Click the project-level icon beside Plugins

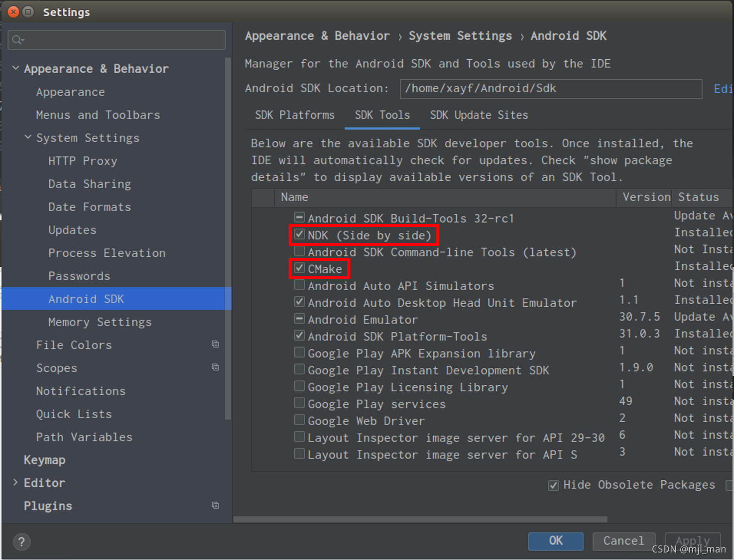(215, 505)
